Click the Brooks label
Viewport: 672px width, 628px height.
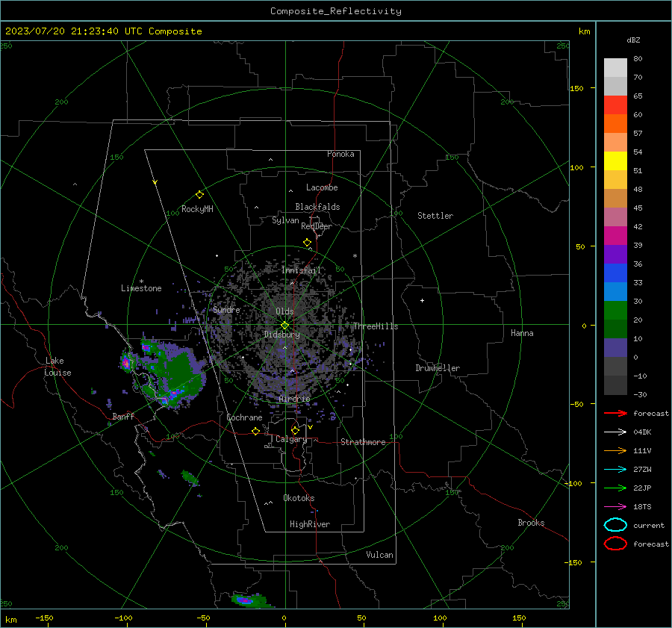(531, 523)
